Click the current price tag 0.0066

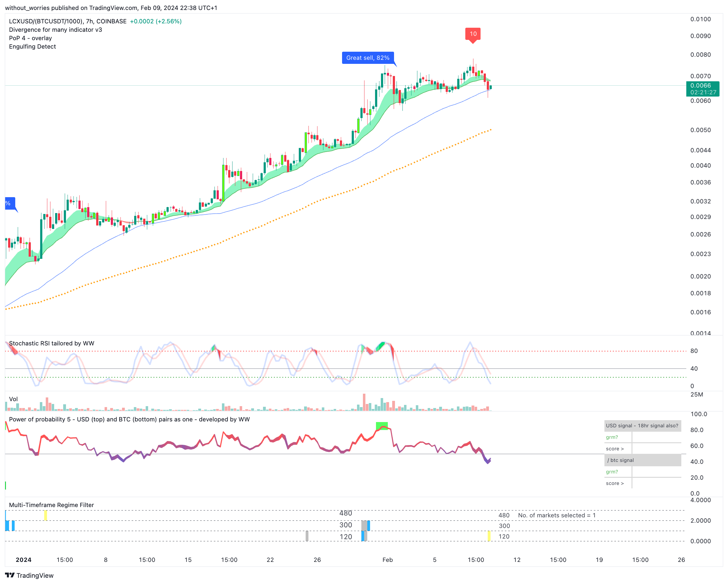(702, 89)
